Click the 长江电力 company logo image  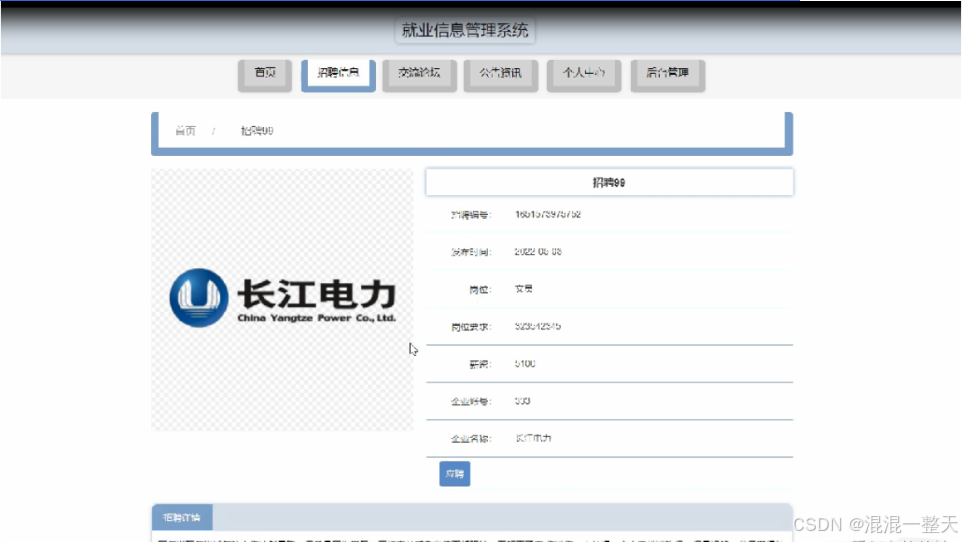(x=282, y=299)
